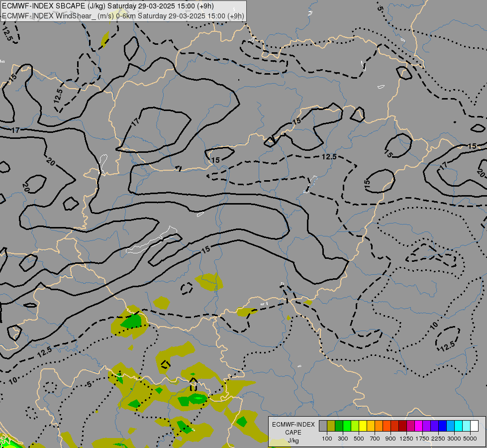The image size is (487, 448).
Task: Click the J/kg unit label in legend
Action: click(293, 441)
